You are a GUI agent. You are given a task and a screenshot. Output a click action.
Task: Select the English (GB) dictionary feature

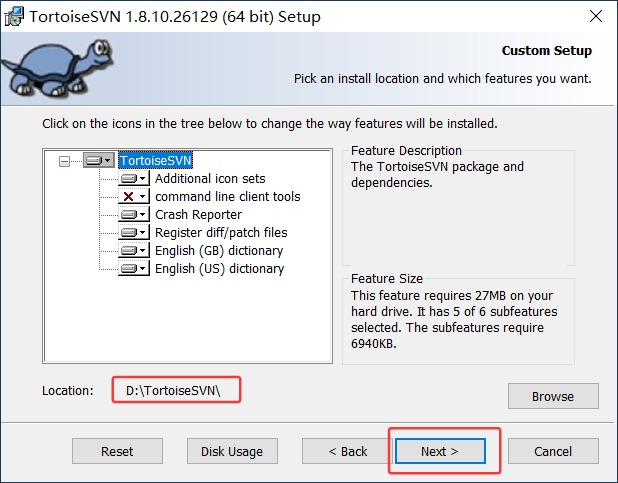pos(219,251)
